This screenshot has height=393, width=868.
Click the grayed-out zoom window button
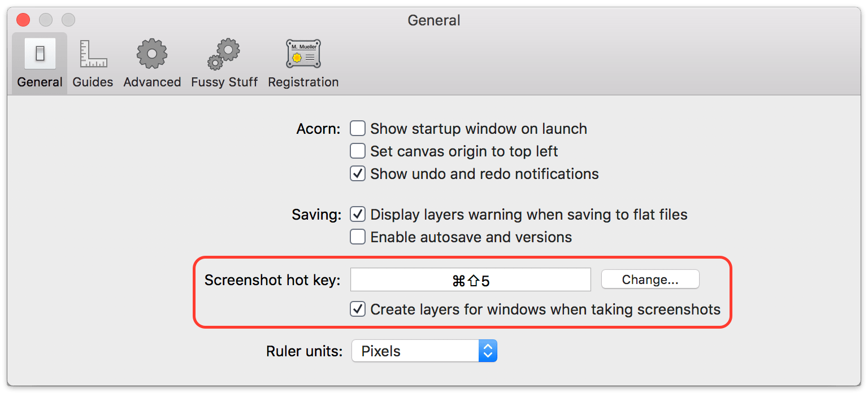pos(68,20)
